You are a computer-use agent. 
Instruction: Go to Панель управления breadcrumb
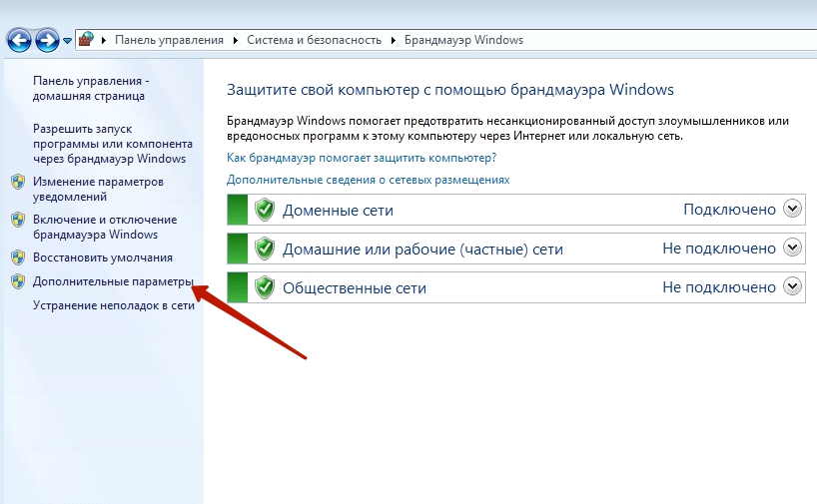tap(169, 40)
